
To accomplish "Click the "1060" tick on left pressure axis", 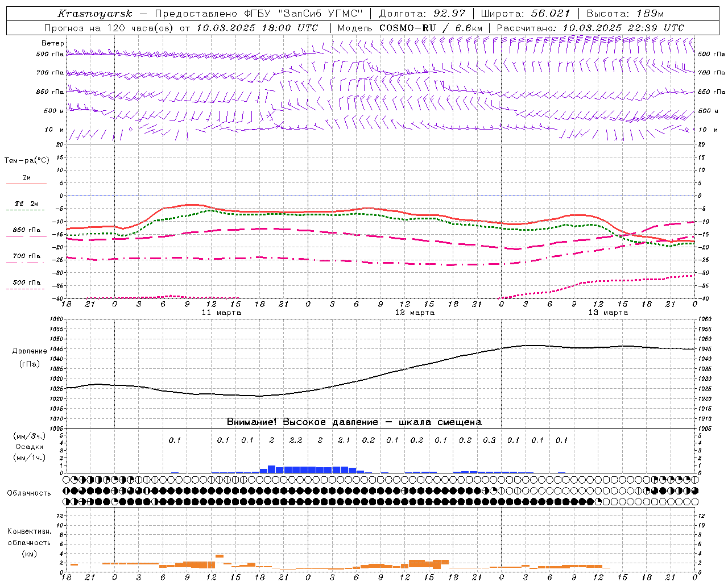I will 57,319.
